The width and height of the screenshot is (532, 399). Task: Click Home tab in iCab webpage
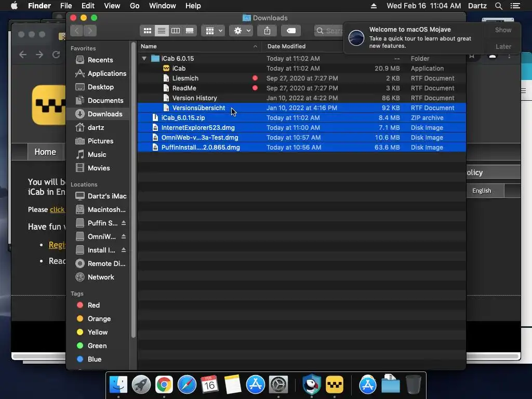(45, 152)
